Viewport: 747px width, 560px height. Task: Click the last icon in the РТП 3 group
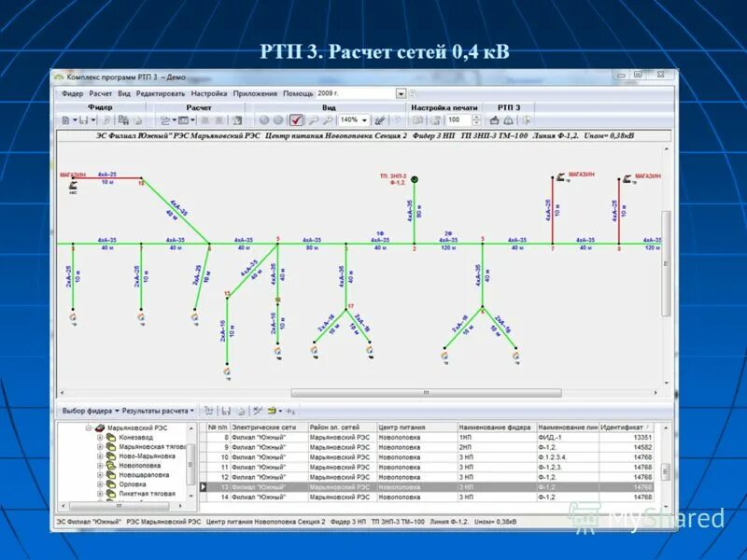click(526, 120)
